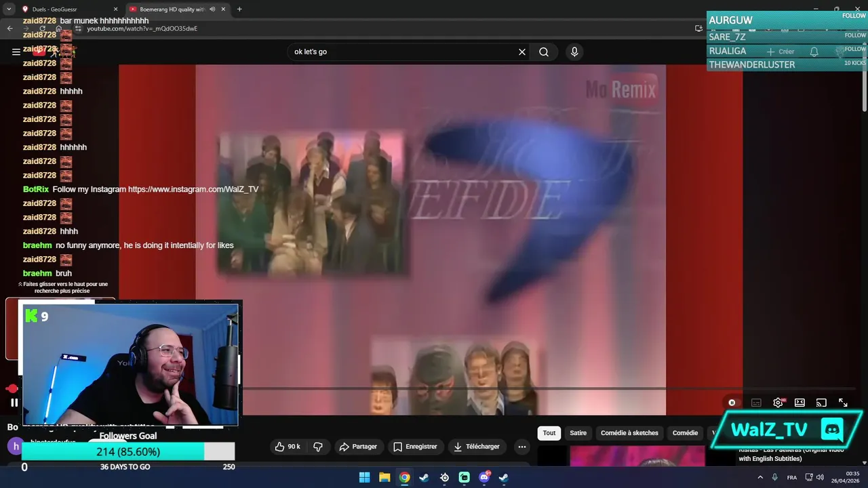This screenshot has width=868, height=488.
Task: Click the THEWANDERLUSTER 10 kicks entry
Action: click(x=787, y=64)
